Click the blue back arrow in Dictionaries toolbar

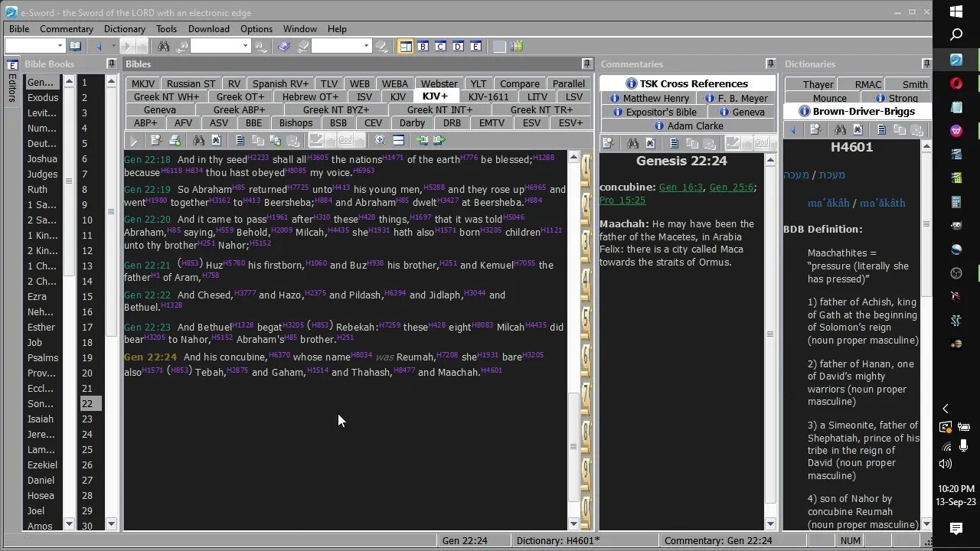tap(793, 130)
